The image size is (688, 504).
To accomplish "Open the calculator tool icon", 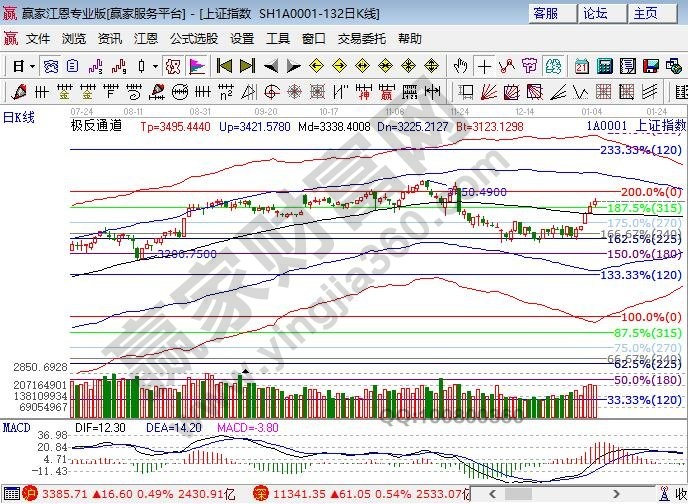I will (605, 66).
